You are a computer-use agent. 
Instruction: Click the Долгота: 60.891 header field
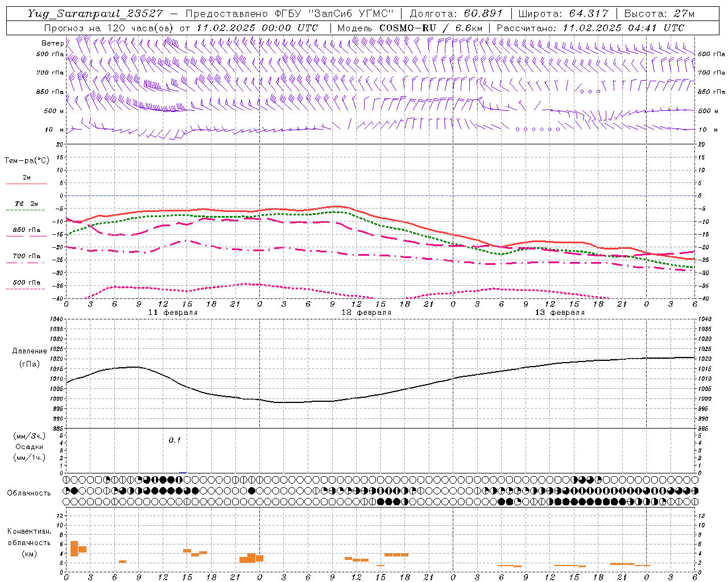pyautogui.click(x=456, y=13)
